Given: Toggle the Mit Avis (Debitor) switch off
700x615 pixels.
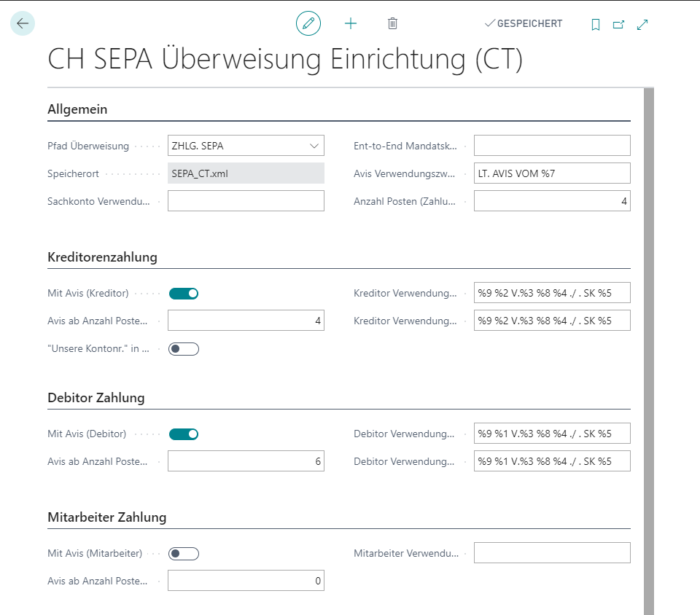Looking at the screenshot, I should (183, 434).
